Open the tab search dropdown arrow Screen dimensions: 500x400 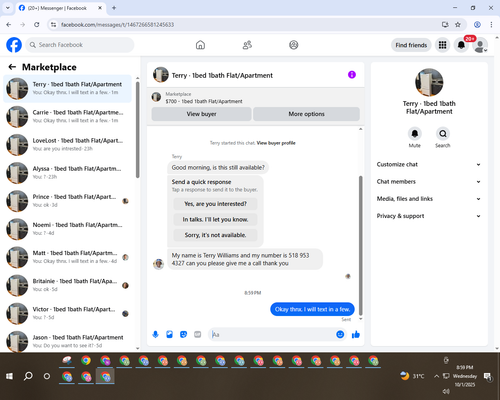[x=8, y=8]
